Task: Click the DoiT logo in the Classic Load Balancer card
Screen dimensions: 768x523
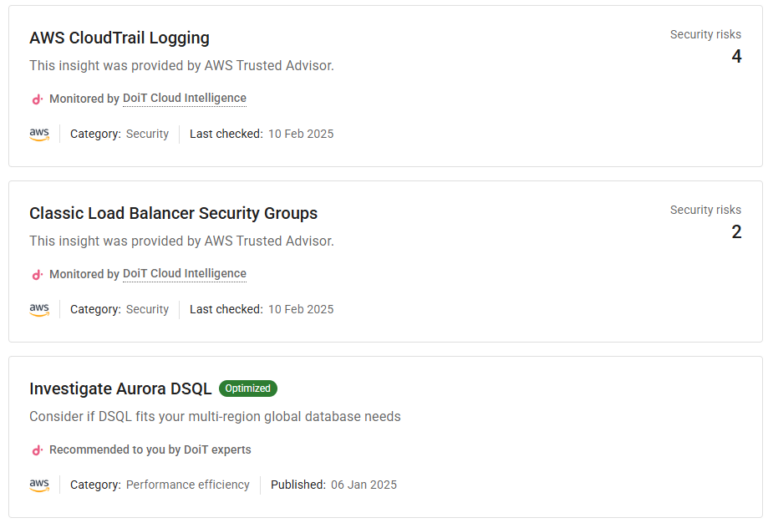Action: (38, 274)
